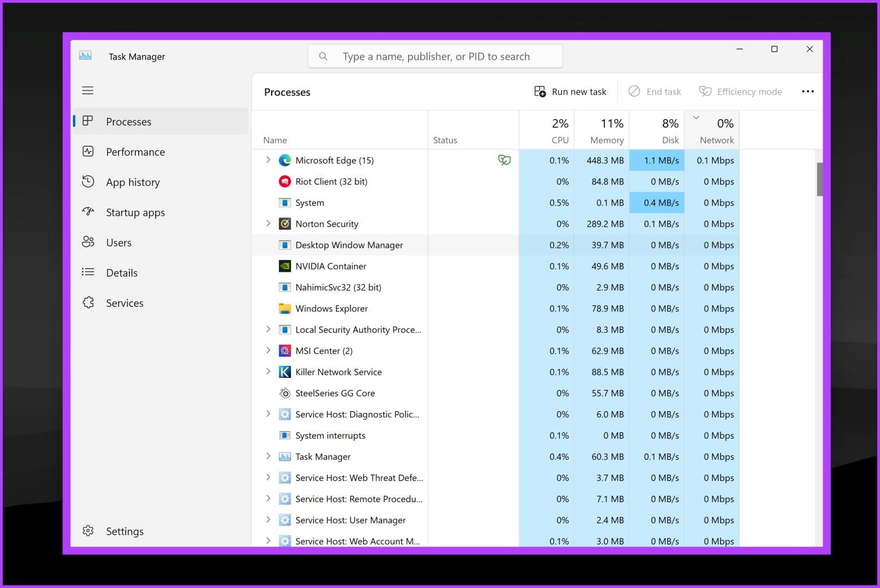Screen dimensions: 880x588
Task: Click the Norton Security process icon
Action: point(285,224)
